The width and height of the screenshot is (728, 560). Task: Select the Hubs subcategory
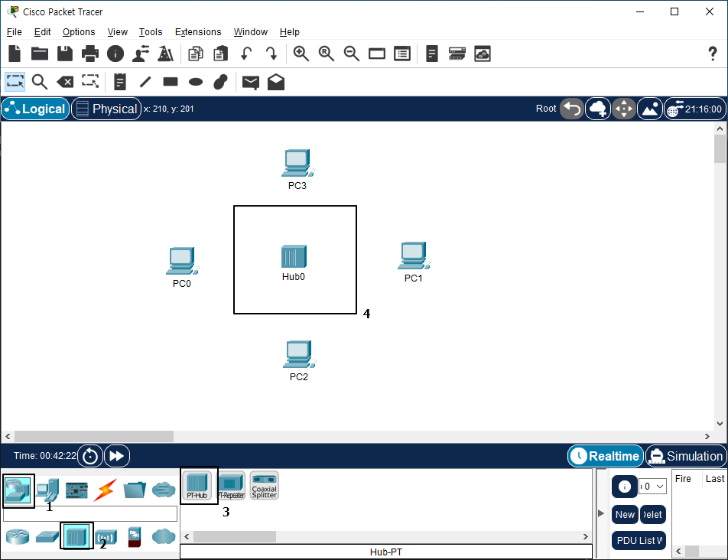(76, 537)
